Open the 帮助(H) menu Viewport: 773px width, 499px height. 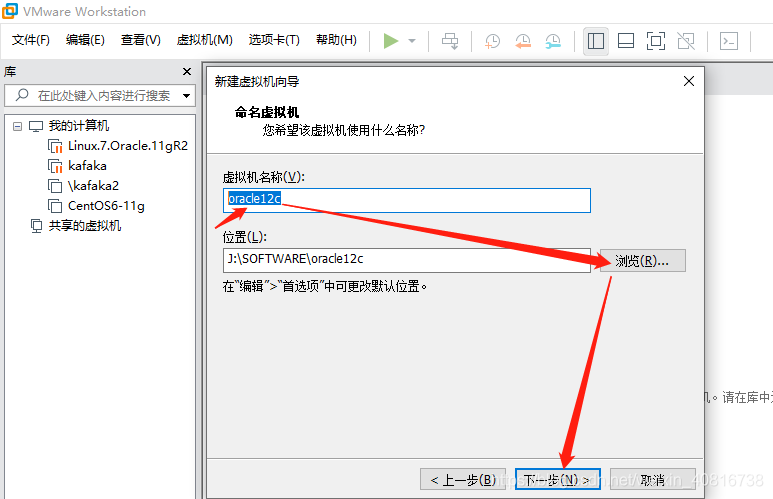(x=336, y=40)
